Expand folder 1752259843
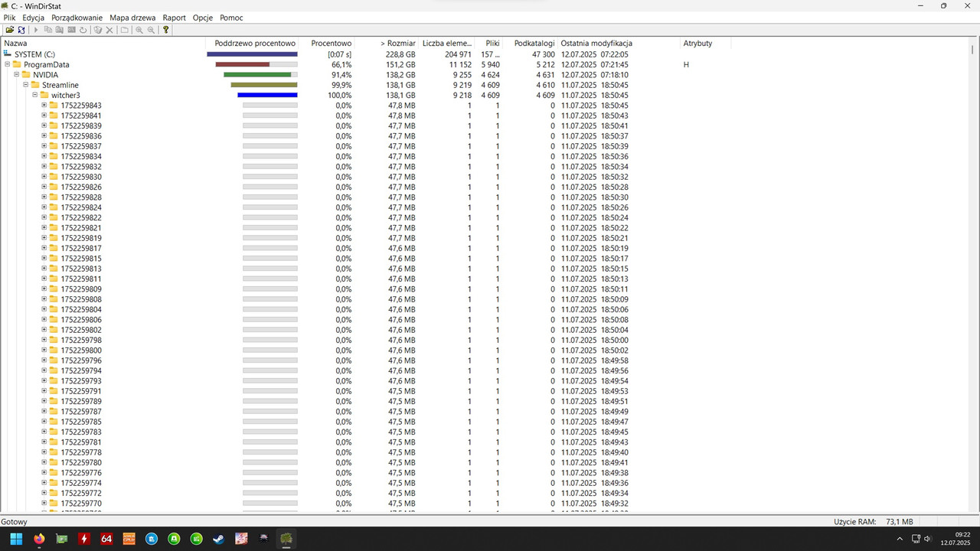The height and width of the screenshot is (551, 980). tap(44, 105)
